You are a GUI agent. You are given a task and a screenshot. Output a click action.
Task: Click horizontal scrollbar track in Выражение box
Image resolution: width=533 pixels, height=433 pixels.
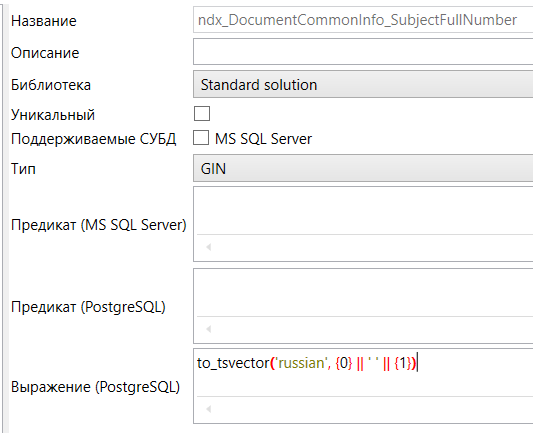pos(373,409)
